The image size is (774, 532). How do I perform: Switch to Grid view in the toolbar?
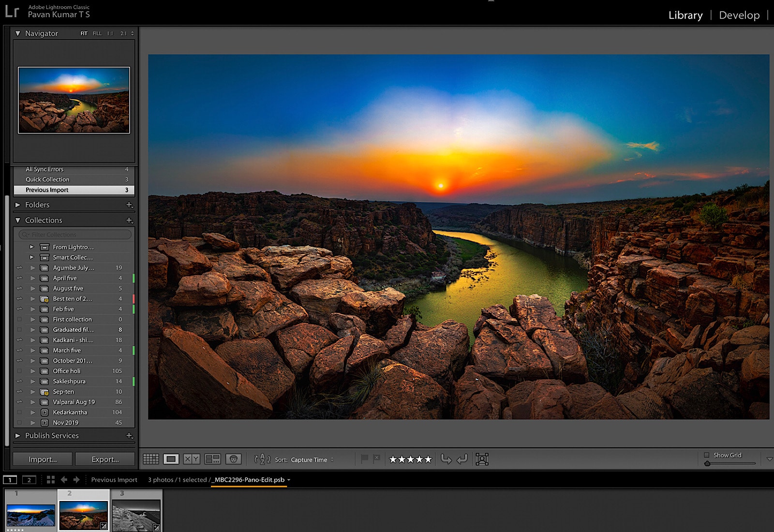150,459
